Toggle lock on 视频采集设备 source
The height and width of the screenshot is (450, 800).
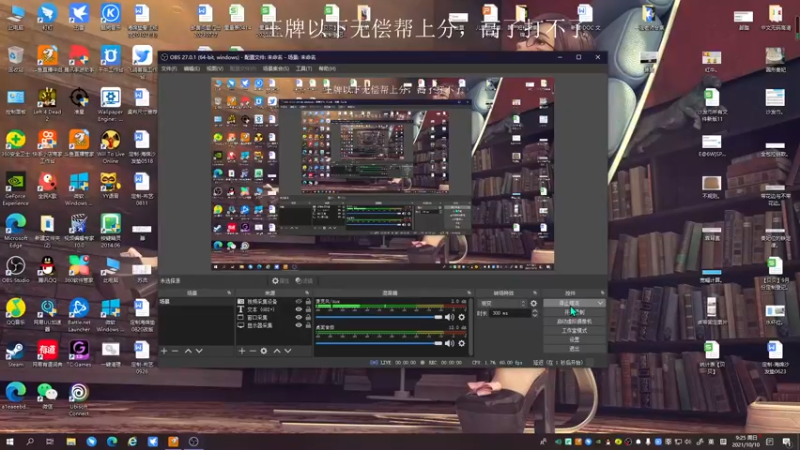(308, 302)
